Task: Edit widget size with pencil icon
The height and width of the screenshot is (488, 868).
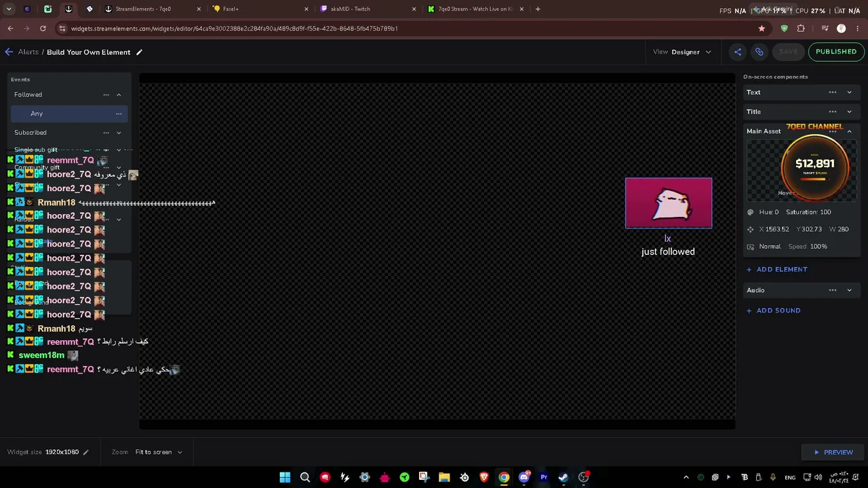Action: [x=85, y=452]
